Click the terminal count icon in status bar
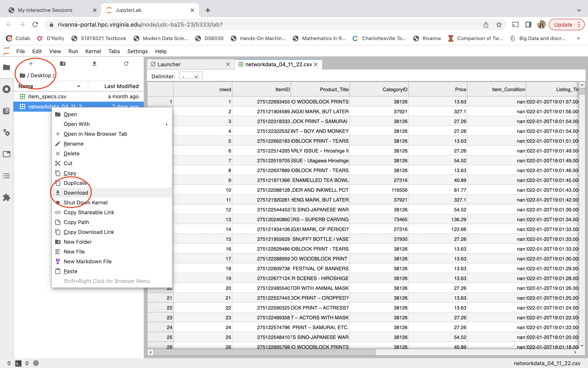Screen dimensions: 588x368 click(x=18, y=363)
